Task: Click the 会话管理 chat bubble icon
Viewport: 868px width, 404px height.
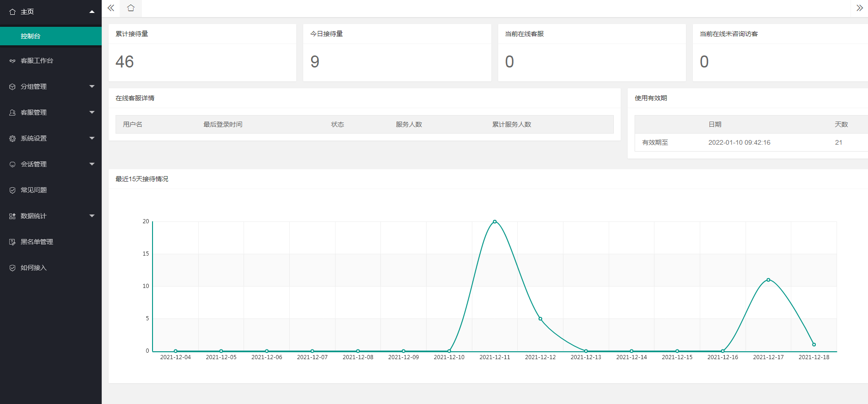Action: coord(12,164)
